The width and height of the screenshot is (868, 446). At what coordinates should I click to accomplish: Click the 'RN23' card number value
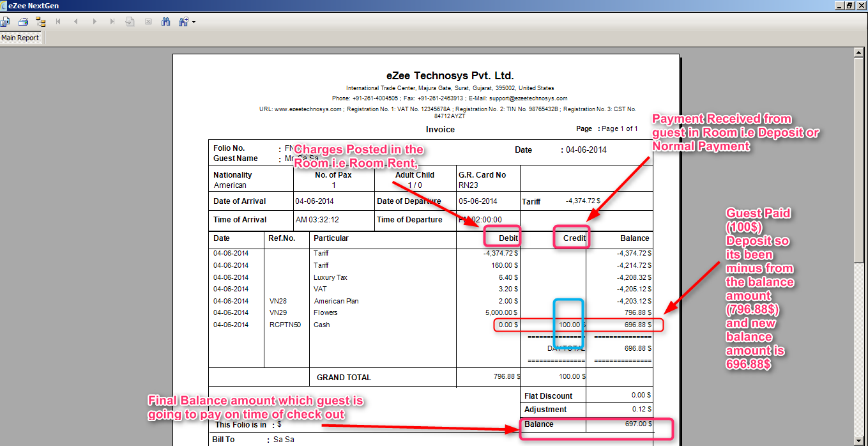pyautogui.click(x=468, y=185)
